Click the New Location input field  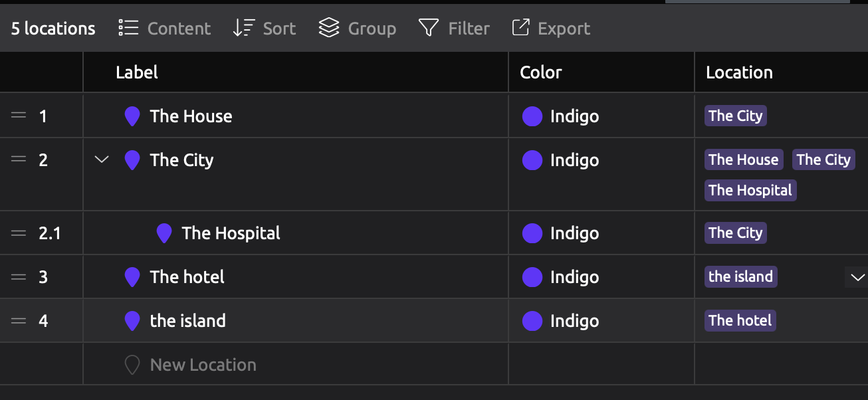(x=203, y=365)
